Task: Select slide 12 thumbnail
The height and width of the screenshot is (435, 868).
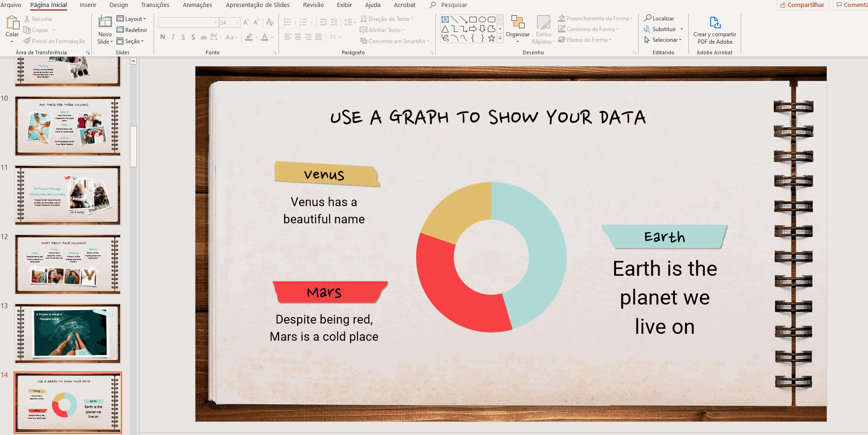Action: [68, 264]
